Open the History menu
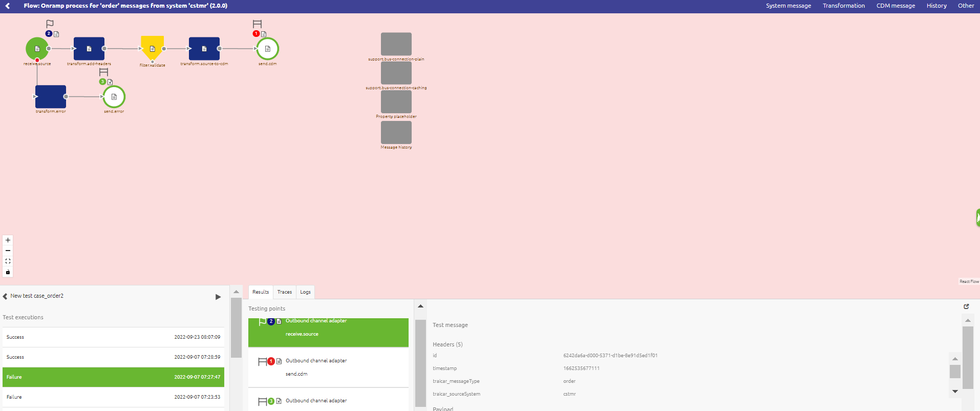Viewport: 980px width, 411px height. (x=936, y=6)
